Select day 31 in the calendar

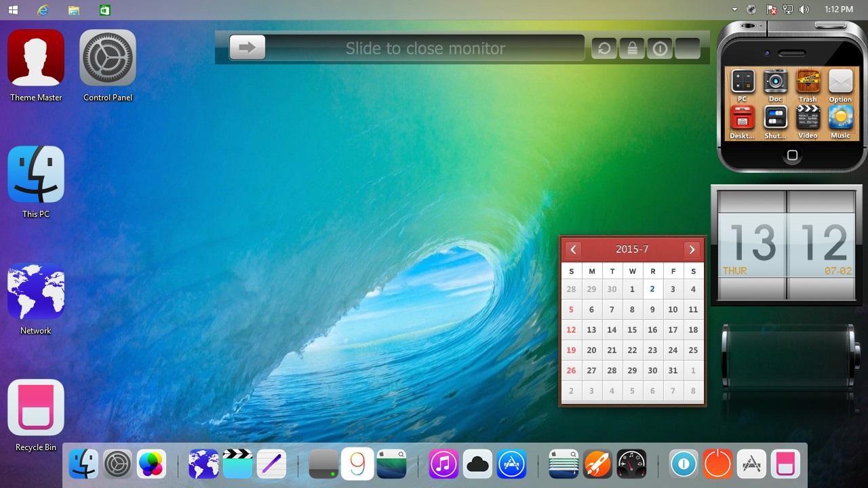tap(673, 371)
